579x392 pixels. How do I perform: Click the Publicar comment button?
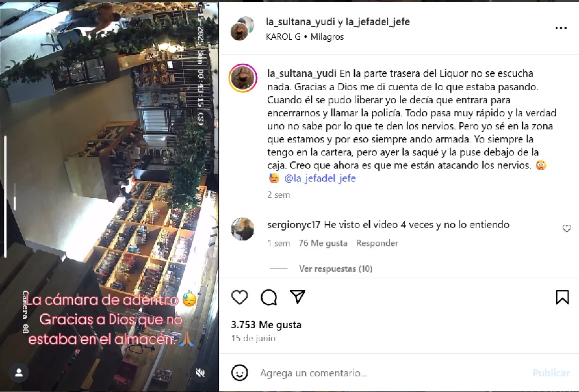(551, 373)
